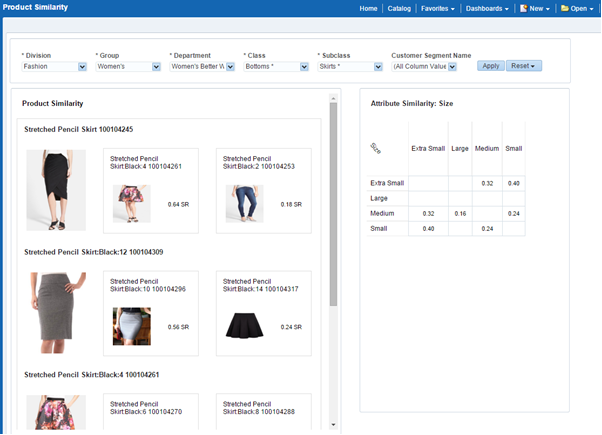This screenshot has height=435, width=602.
Task: Click the 0.24 SR value
Action: click(291, 327)
